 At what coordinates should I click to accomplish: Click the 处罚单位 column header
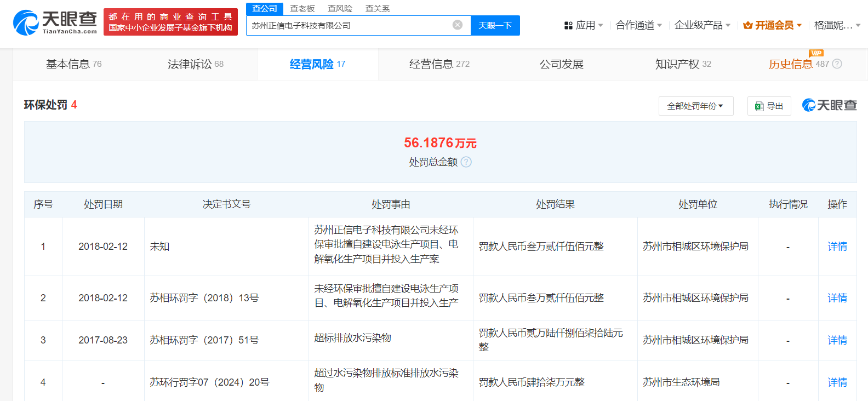(698, 204)
